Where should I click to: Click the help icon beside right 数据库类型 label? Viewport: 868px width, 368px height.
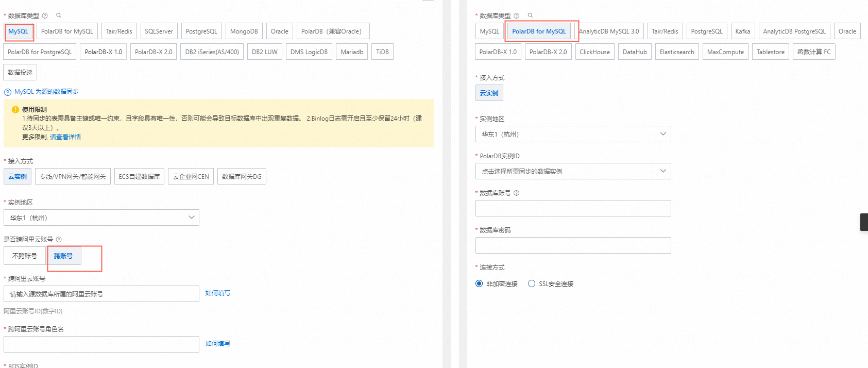tap(517, 15)
